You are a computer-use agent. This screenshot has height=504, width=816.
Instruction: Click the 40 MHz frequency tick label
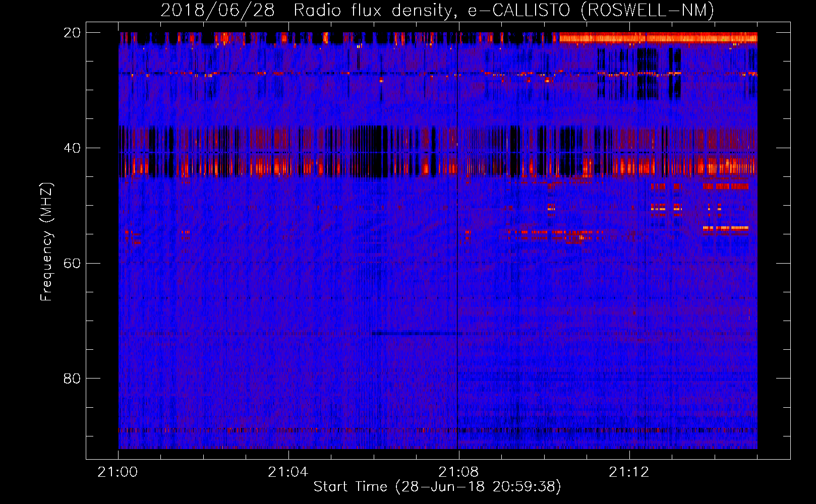pyautogui.click(x=72, y=148)
